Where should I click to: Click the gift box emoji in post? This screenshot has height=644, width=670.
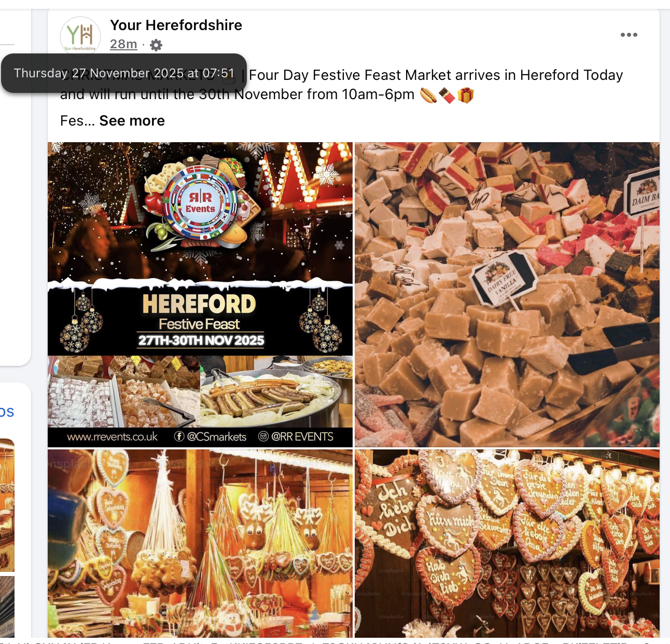pos(466,95)
